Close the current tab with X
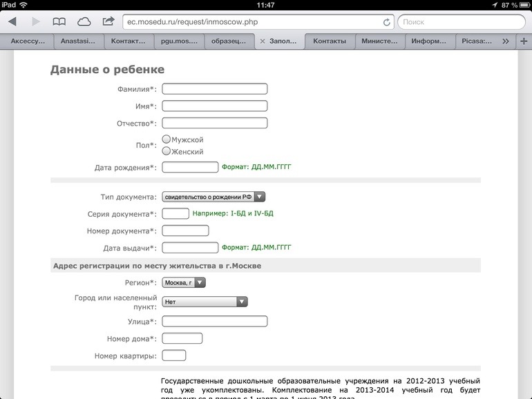The width and height of the screenshot is (532, 399). tap(262, 41)
